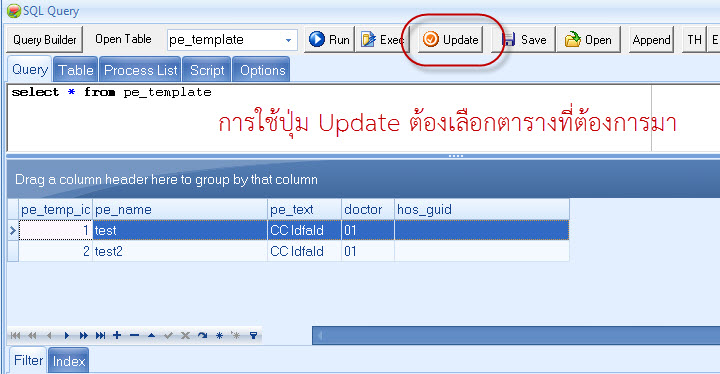Click the Append button
Screen dimensions: 720x374
pos(651,40)
